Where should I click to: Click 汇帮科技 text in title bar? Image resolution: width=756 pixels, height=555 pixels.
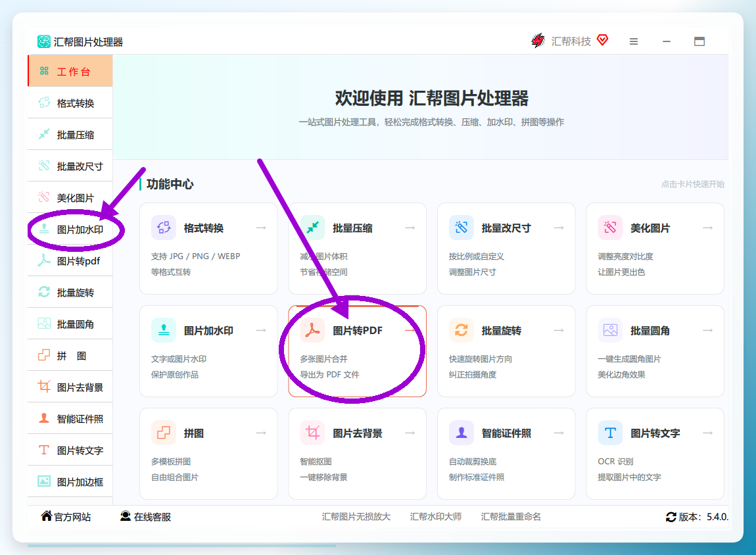(x=571, y=41)
